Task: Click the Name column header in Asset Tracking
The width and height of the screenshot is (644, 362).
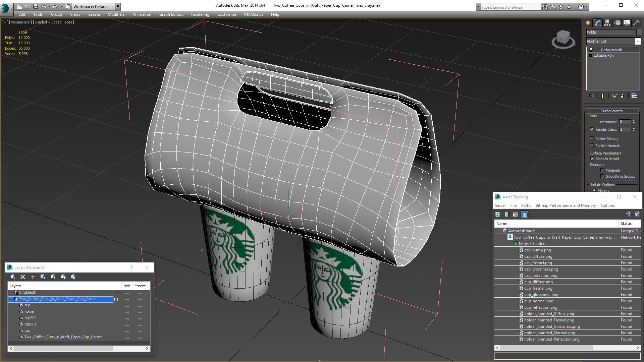Action: (x=556, y=224)
